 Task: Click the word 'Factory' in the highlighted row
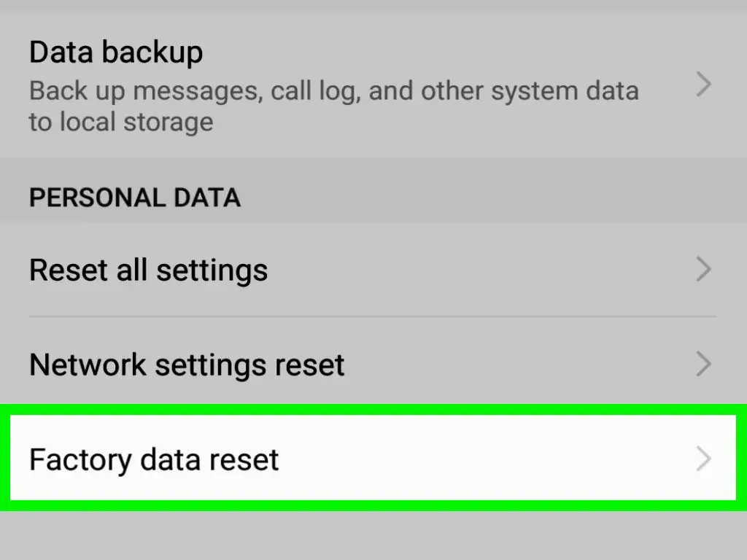[80, 460]
